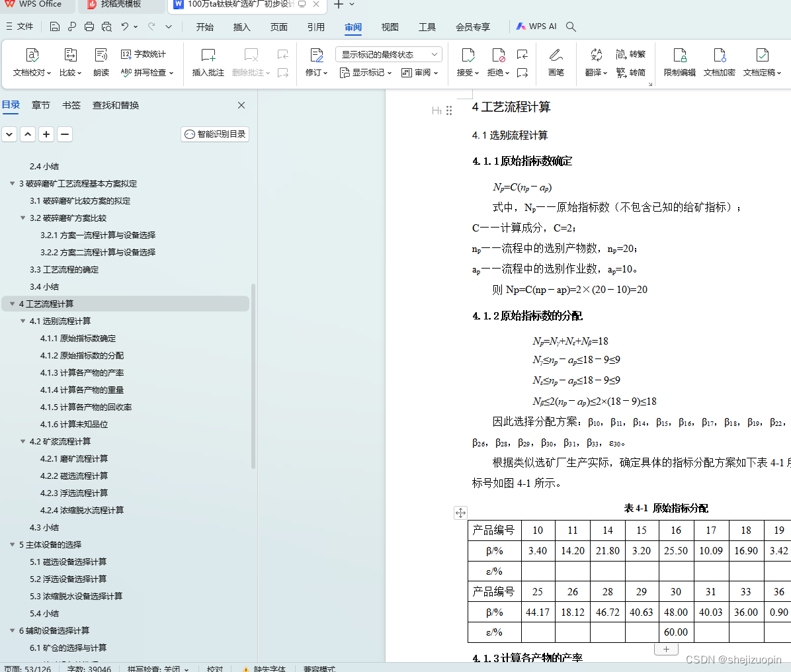
Task: Click the search magnifier icon
Action: click(x=571, y=26)
